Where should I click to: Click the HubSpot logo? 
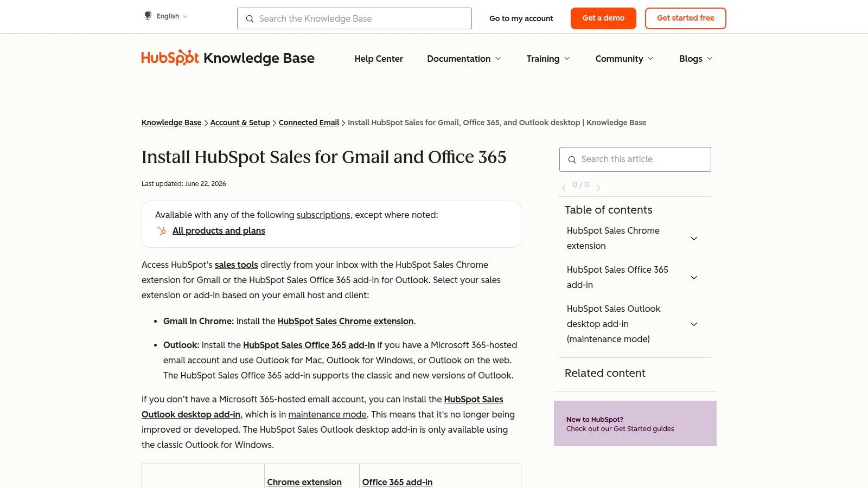[170, 57]
